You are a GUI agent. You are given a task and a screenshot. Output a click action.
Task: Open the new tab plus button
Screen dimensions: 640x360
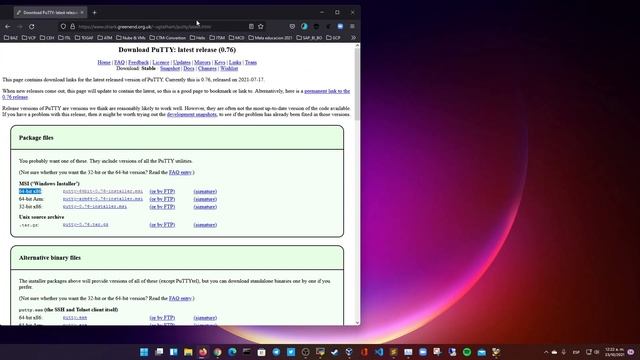(x=94, y=13)
